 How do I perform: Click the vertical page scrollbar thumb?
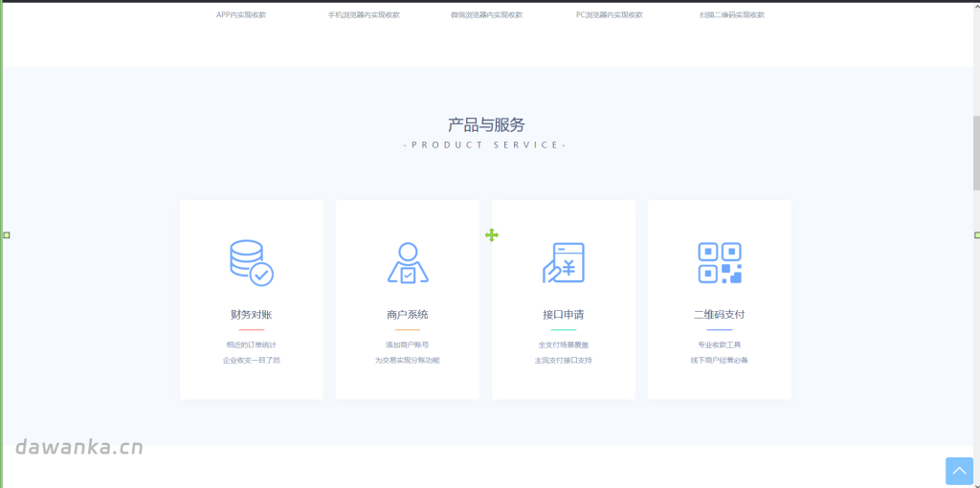pyautogui.click(x=976, y=152)
